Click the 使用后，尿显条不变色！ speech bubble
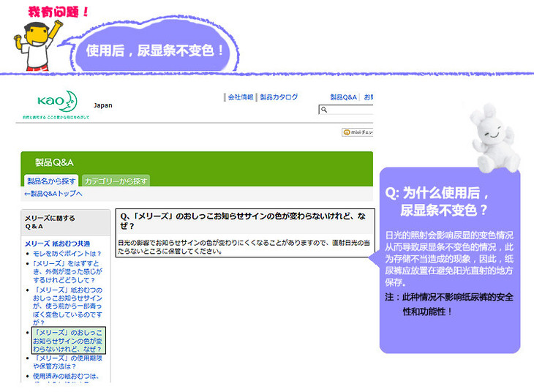The width and height of the screenshot is (534, 392). (x=155, y=51)
